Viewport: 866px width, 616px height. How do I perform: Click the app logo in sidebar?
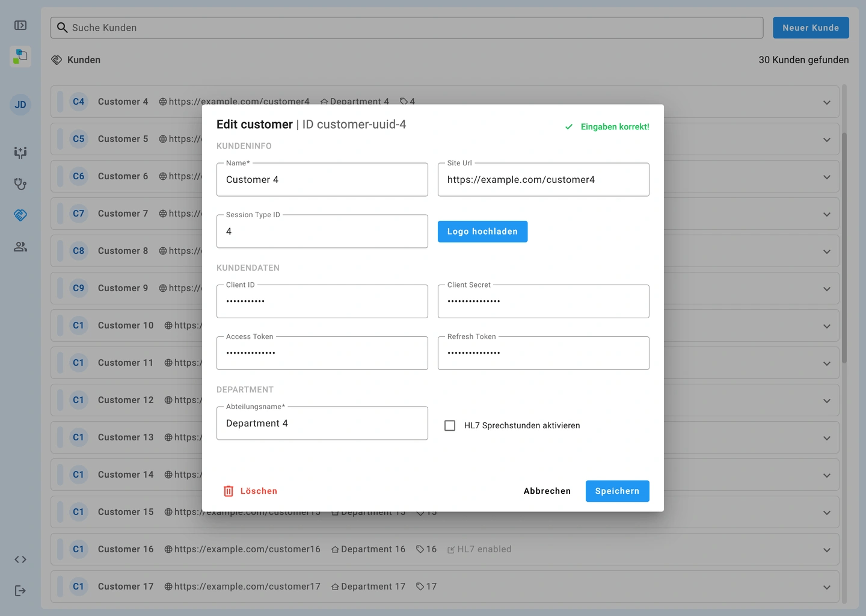coord(20,57)
